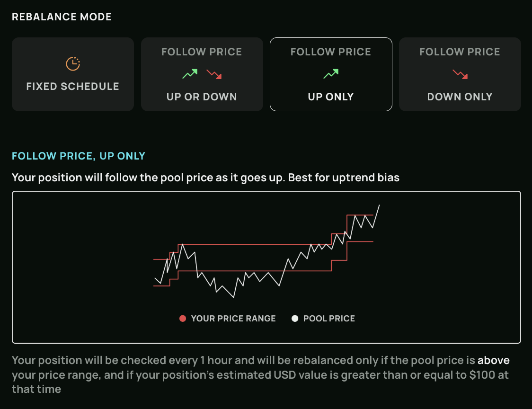Click the highlighted word above in the description
This screenshot has height=409, width=532.
pos(493,360)
